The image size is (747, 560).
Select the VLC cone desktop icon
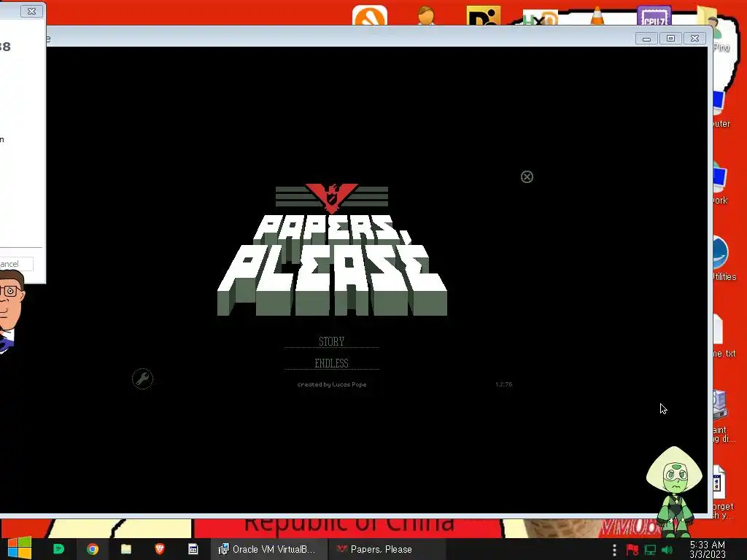pos(597,16)
